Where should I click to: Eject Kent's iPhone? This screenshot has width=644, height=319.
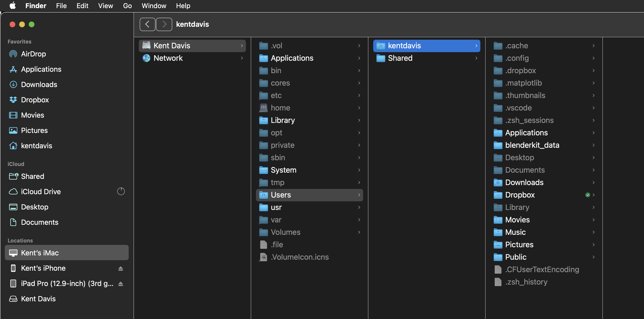[121, 268]
